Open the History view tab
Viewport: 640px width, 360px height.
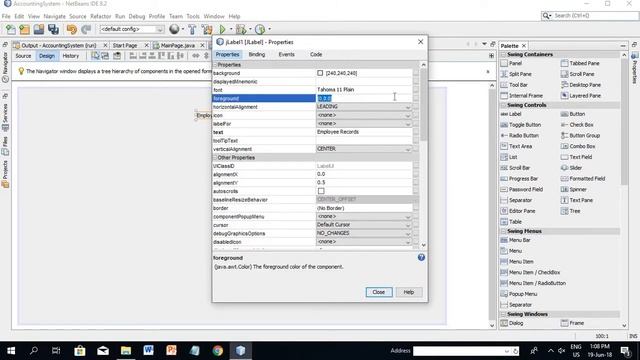71,56
